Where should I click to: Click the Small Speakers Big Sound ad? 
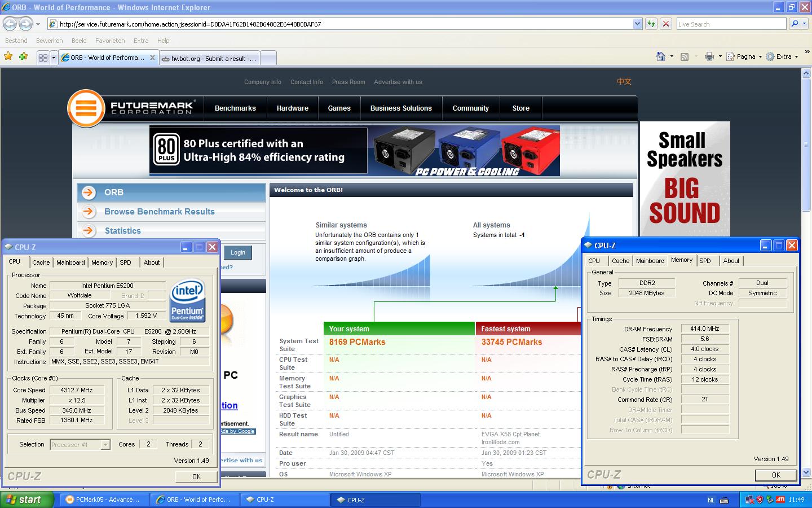(685, 179)
